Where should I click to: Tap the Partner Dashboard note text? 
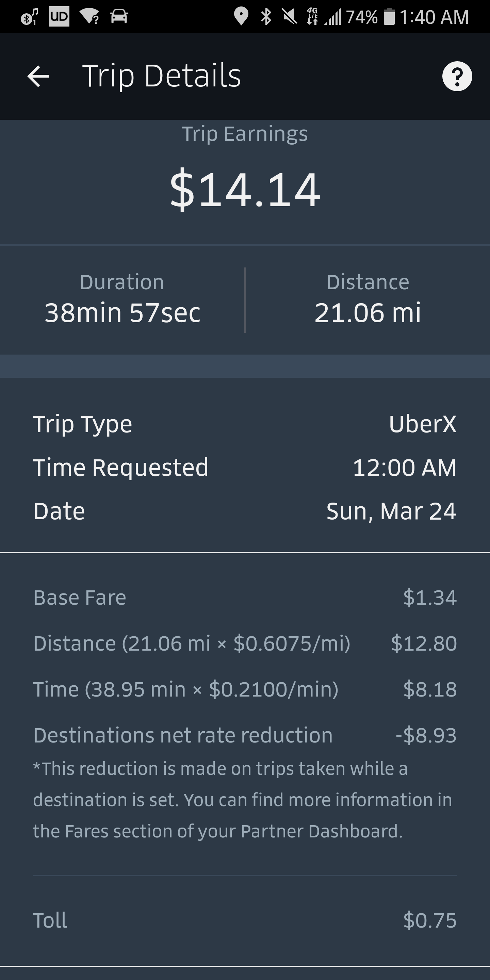pos(242,800)
